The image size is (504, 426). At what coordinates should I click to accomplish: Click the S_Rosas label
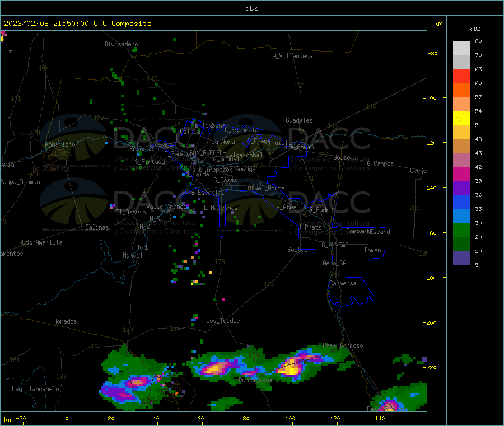225,180
